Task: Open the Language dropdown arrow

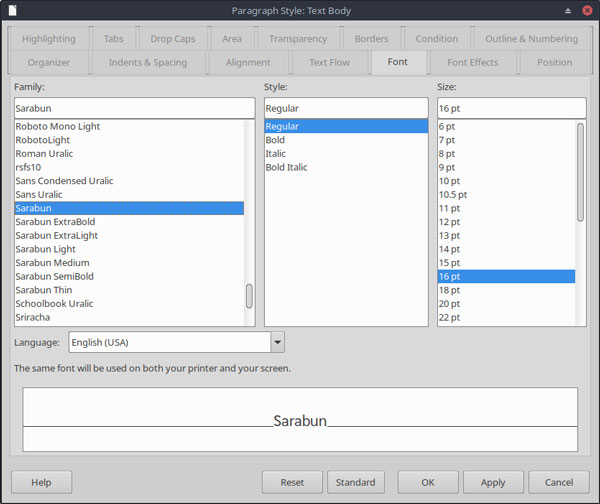Action: 278,342
